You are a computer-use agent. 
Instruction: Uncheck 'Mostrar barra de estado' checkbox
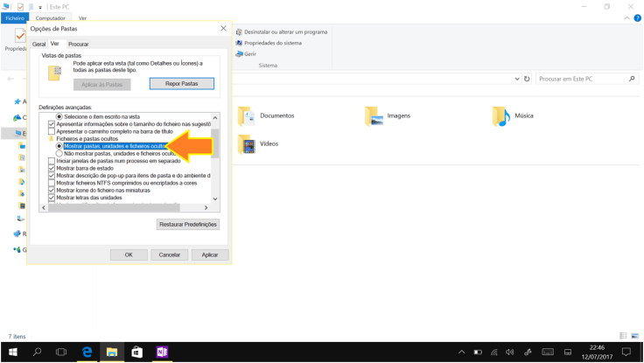(x=52, y=168)
